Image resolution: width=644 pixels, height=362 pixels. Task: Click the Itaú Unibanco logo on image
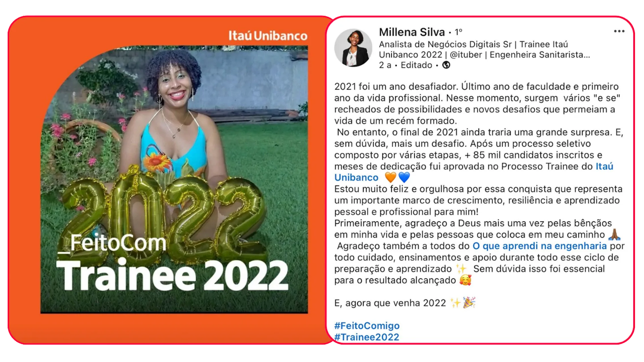pyautogui.click(x=268, y=36)
